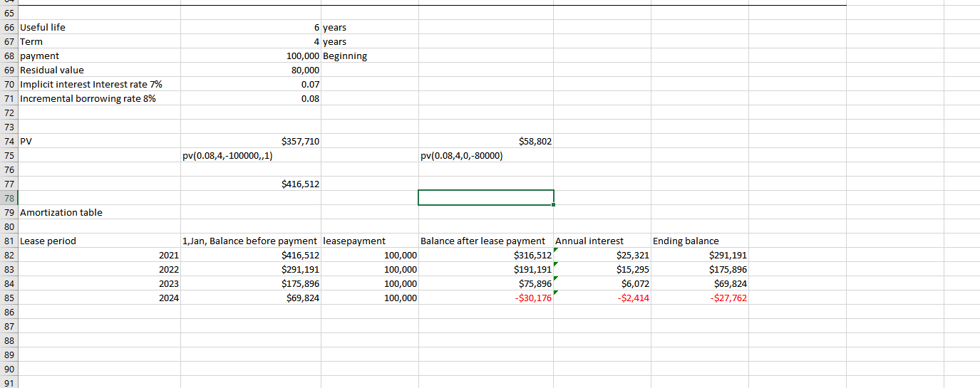Click the 'Term' label cell

99,41
